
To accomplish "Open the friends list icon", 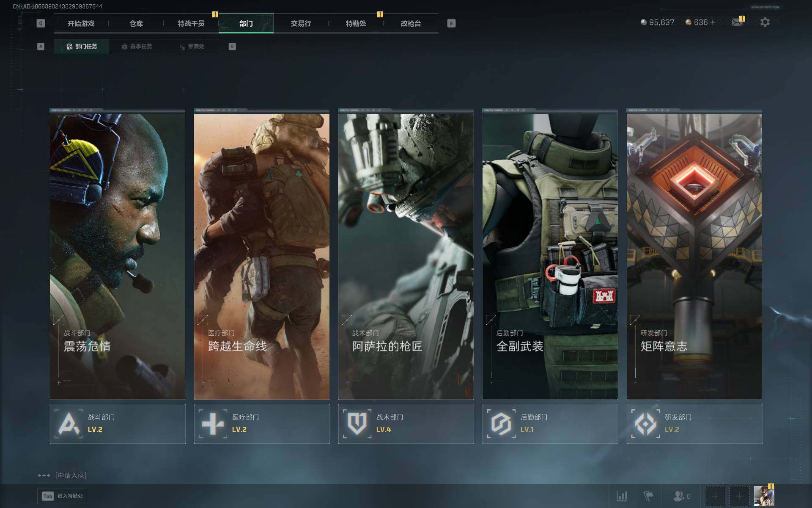I will pyautogui.click(x=679, y=496).
